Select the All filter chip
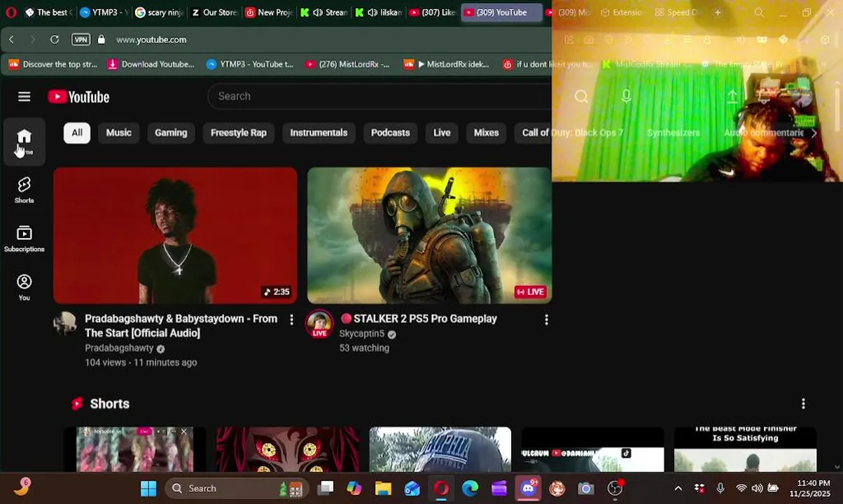 [x=77, y=132]
